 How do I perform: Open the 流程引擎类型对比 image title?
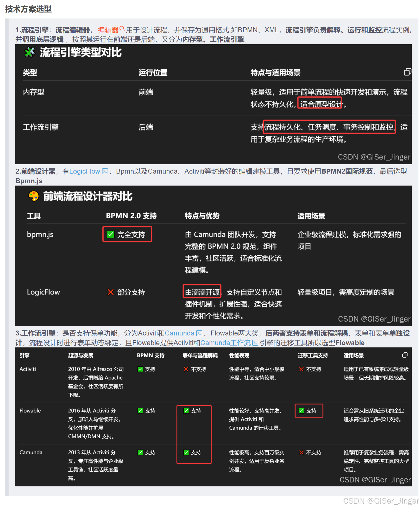click(x=80, y=52)
